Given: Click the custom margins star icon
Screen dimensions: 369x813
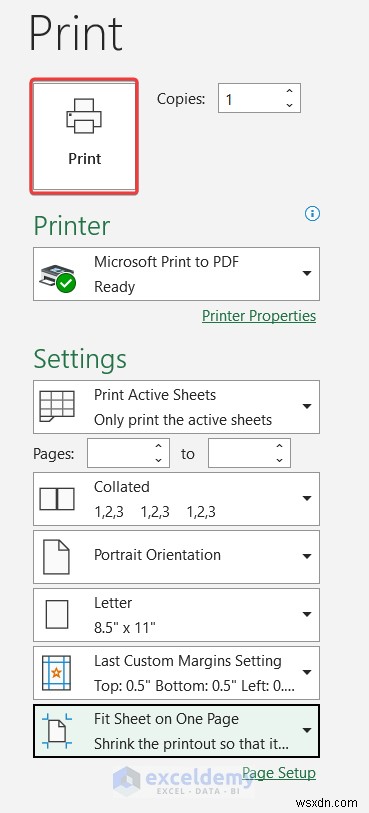Looking at the screenshot, I should pyautogui.click(x=56, y=673).
